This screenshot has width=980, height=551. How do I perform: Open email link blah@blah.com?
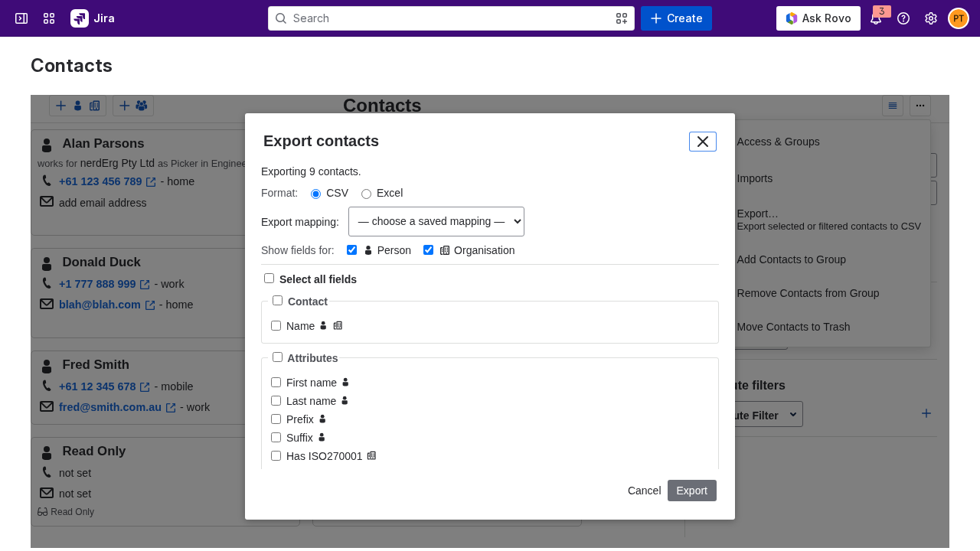click(x=100, y=305)
